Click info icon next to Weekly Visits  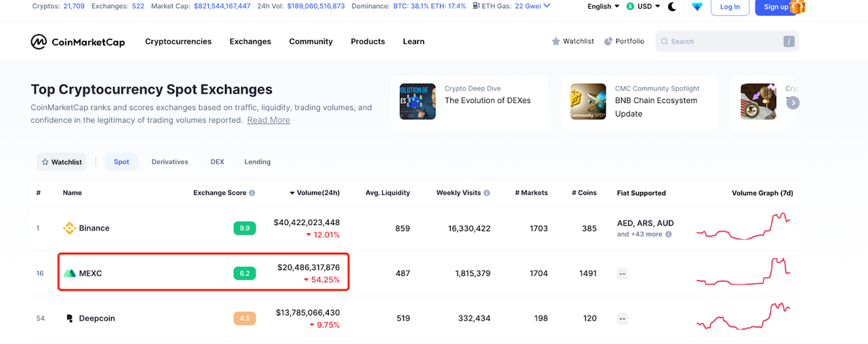point(487,193)
